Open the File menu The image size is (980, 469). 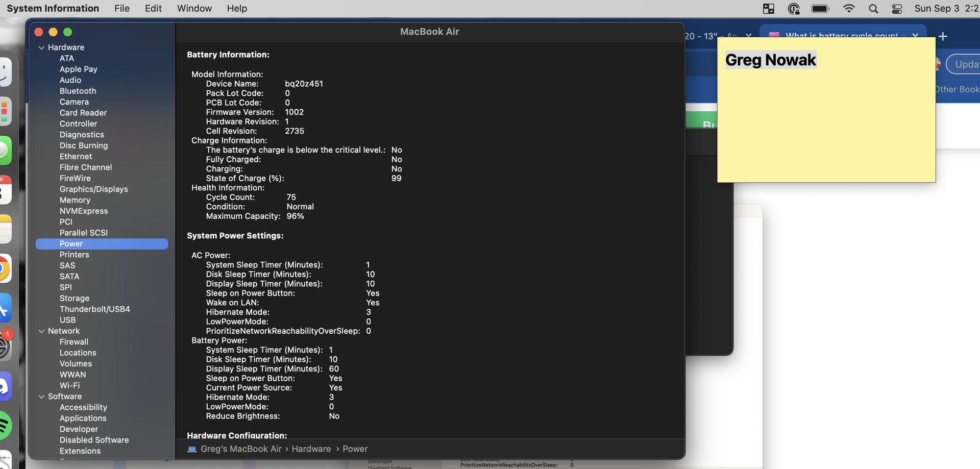(x=122, y=9)
